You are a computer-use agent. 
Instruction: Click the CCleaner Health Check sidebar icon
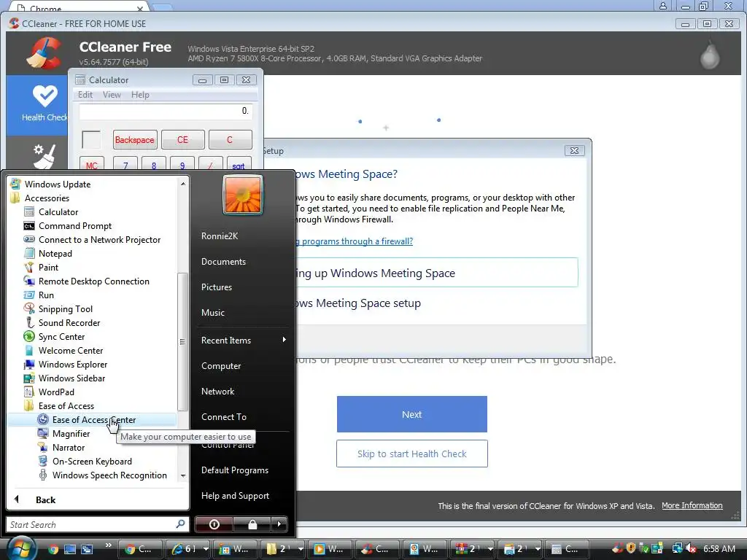coord(44,97)
